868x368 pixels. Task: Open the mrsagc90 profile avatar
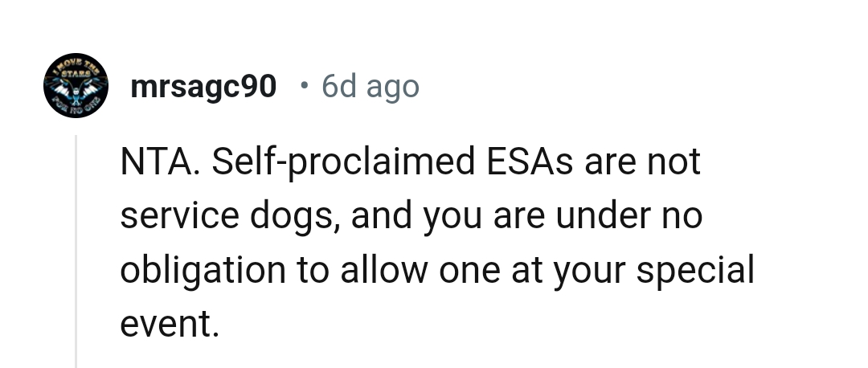pos(76,86)
